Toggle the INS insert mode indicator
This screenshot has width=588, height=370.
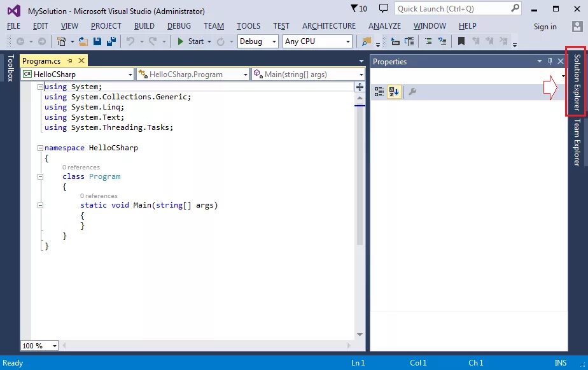(x=560, y=363)
